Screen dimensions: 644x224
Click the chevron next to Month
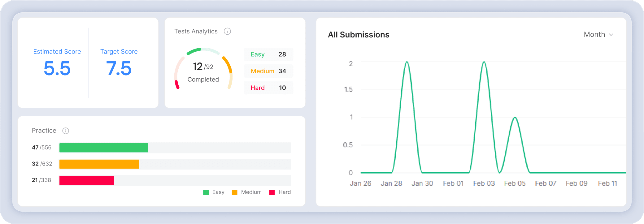coord(611,35)
